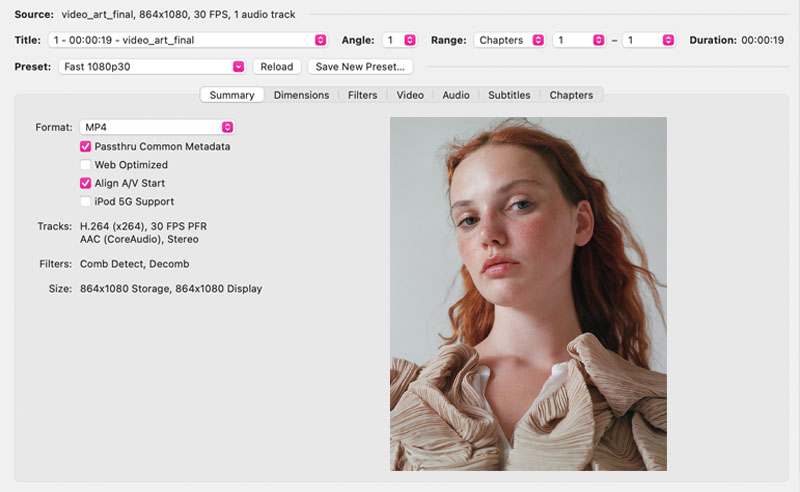This screenshot has height=492, width=800.
Task: Open the Angle dropdown
Action: pos(398,40)
